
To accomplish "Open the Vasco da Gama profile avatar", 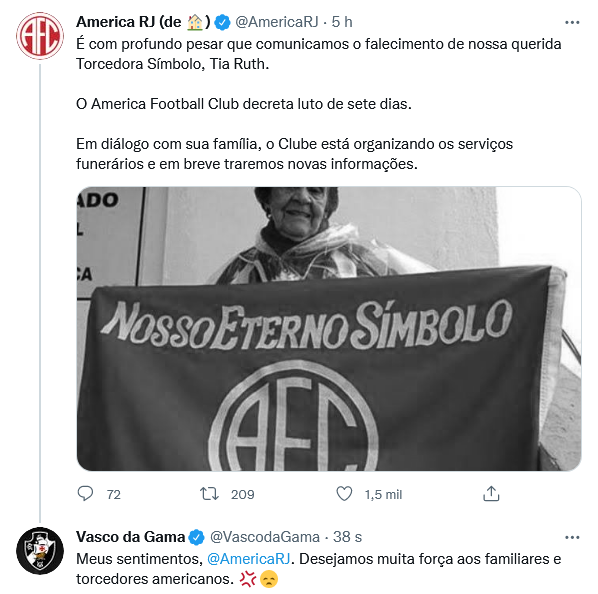I will pyautogui.click(x=40, y=551).
